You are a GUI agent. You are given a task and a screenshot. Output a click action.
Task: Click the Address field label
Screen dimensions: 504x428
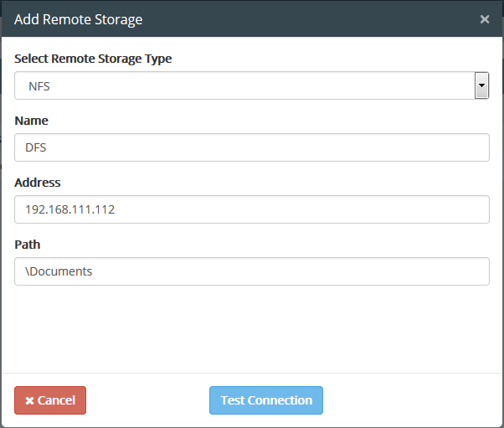pos(38,183)
